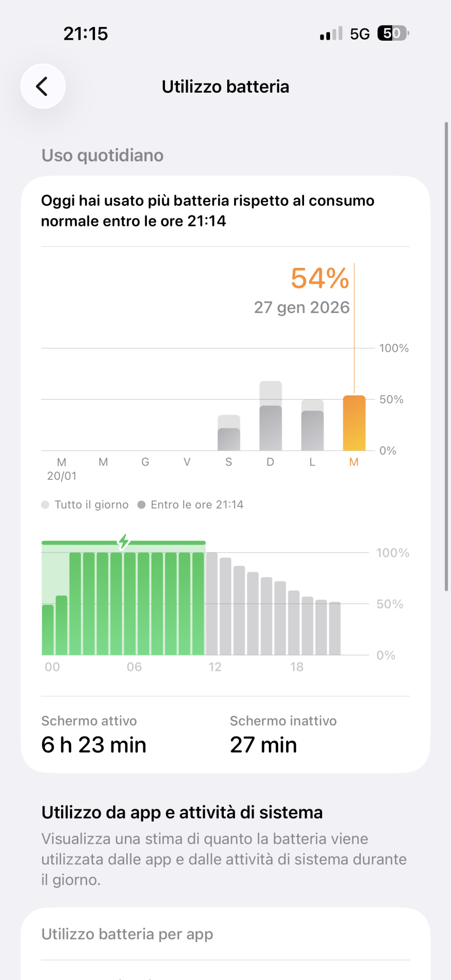The height and width of the screenshot is (980, 451).
Task: Tap the dark gray Entro le ore 21:14 legend dot
Action: tap(142, 505)
